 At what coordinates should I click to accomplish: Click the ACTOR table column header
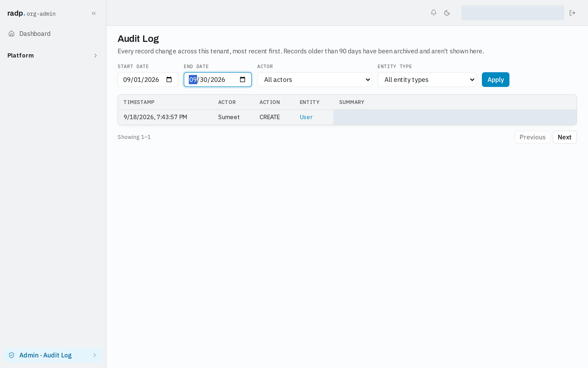pyautogui.click(x=227, y=102)
